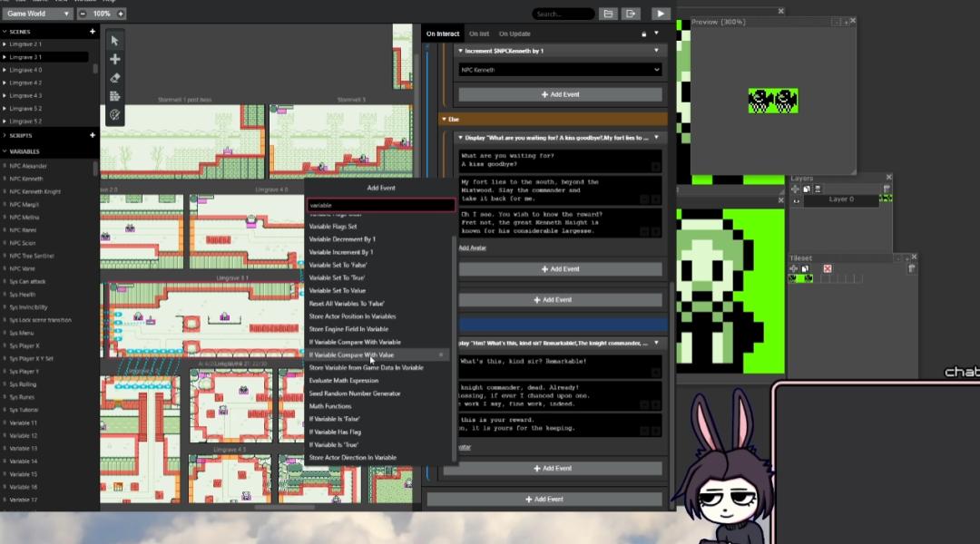Collapse the SCENES section

[x=5, y=31]
